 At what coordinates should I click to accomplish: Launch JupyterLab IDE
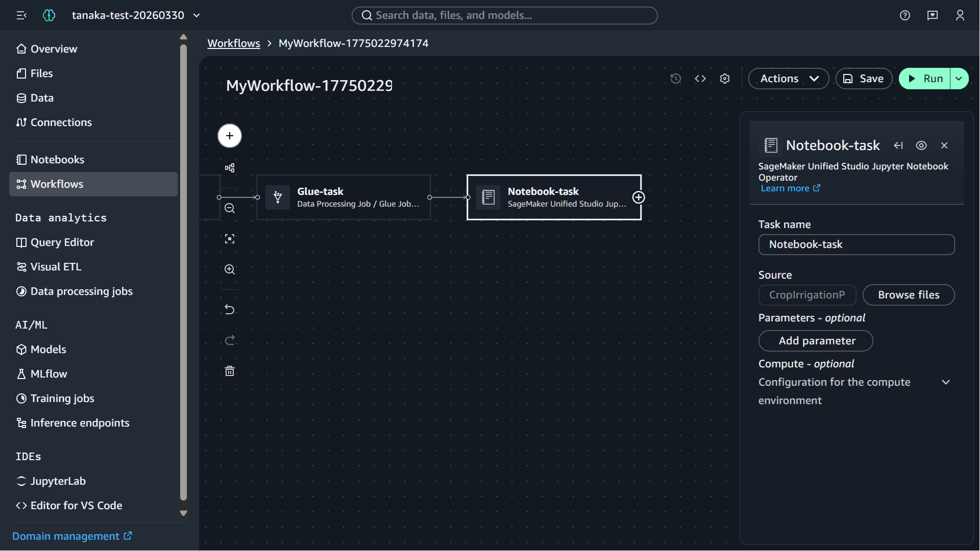coord(93,481)
